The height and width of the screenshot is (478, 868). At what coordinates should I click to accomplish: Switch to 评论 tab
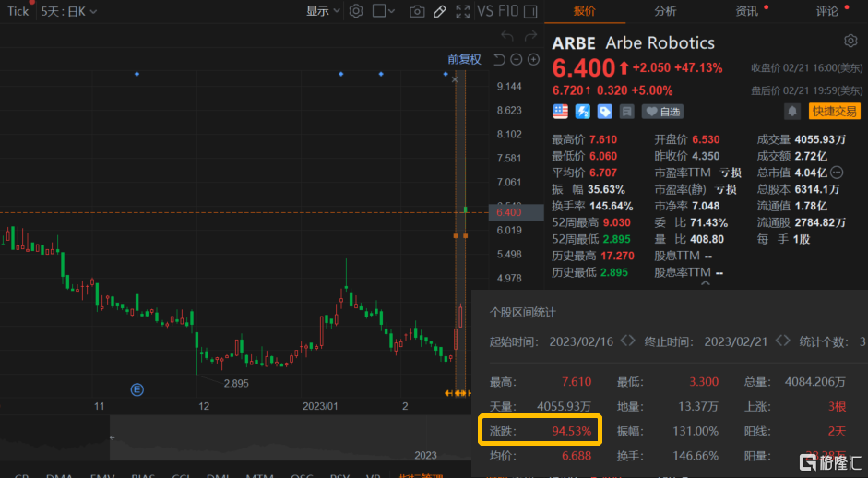click(827, 11)
